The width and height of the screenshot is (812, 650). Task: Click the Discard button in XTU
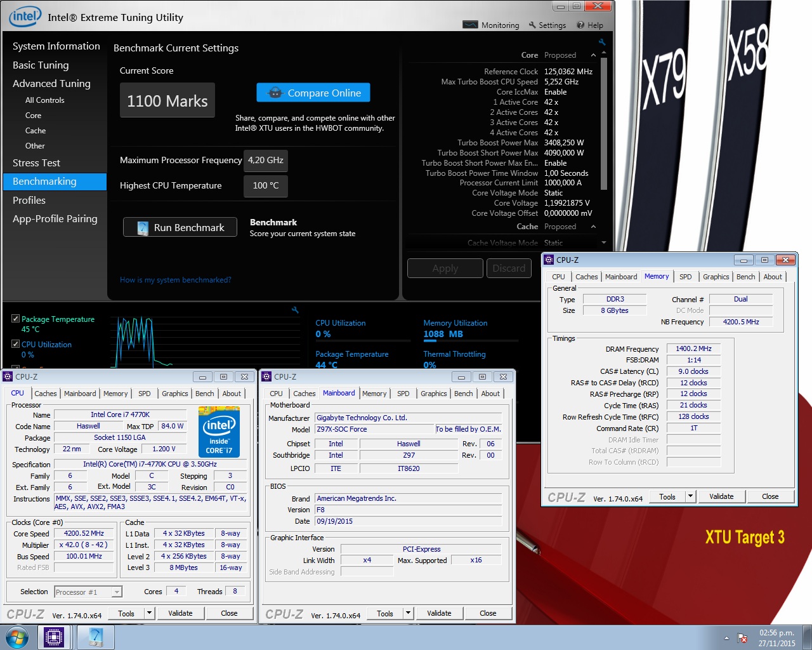point(509,269)
